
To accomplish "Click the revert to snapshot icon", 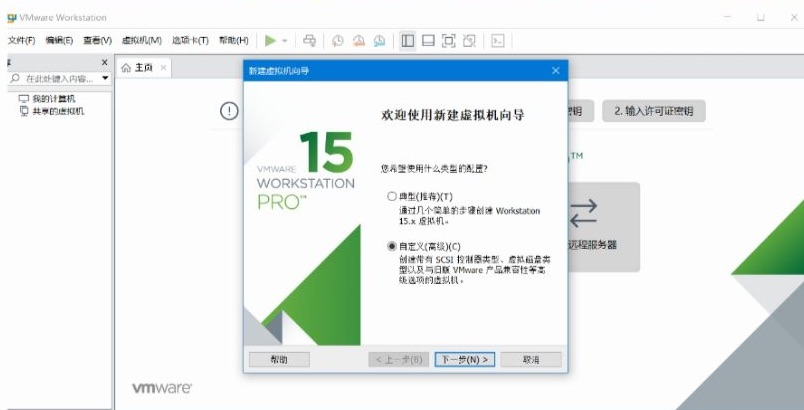I will coord(358,40).
